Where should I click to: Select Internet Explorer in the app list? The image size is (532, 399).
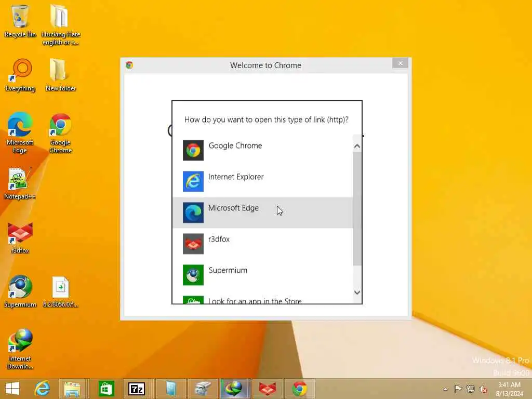(x=263, y=181)
